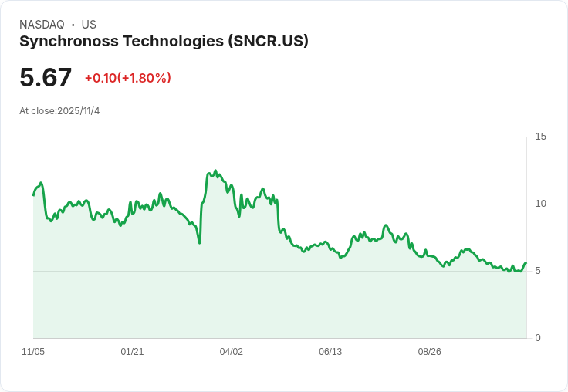Click the 15 y-axis label
The height and width of the screenshot is (392, 568).
coord(540,137)
